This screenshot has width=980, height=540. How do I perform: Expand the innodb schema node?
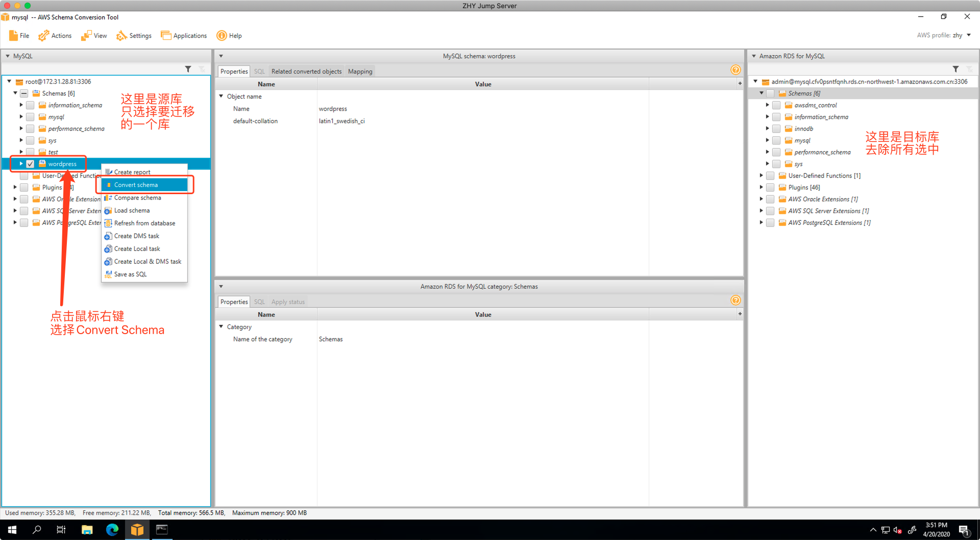[767, 129]
